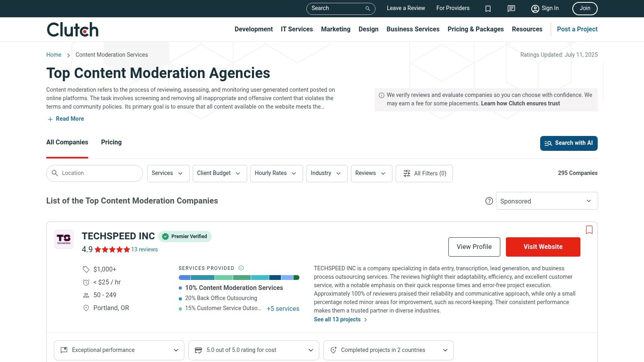Viewport: 644px width, 362px height.
Task: Click the five-star rating for TECHSPEED
Action: [x=112, y=249]
